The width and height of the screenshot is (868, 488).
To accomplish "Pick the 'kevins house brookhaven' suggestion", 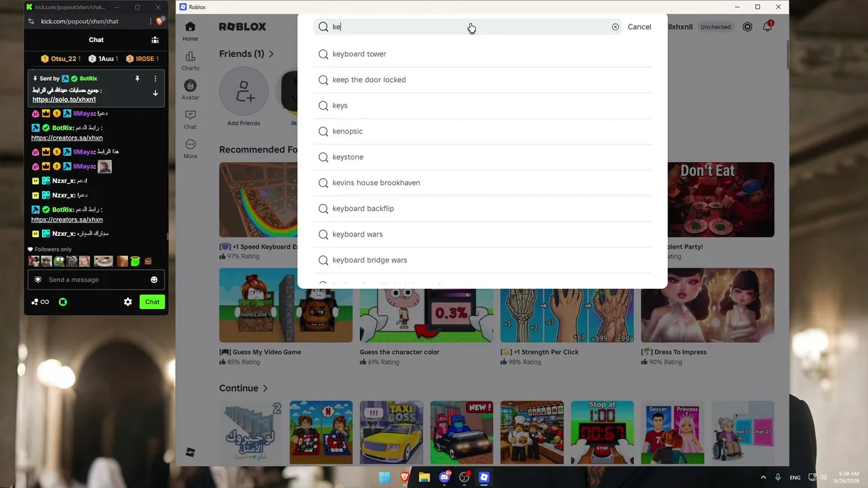I will [482, 183].
